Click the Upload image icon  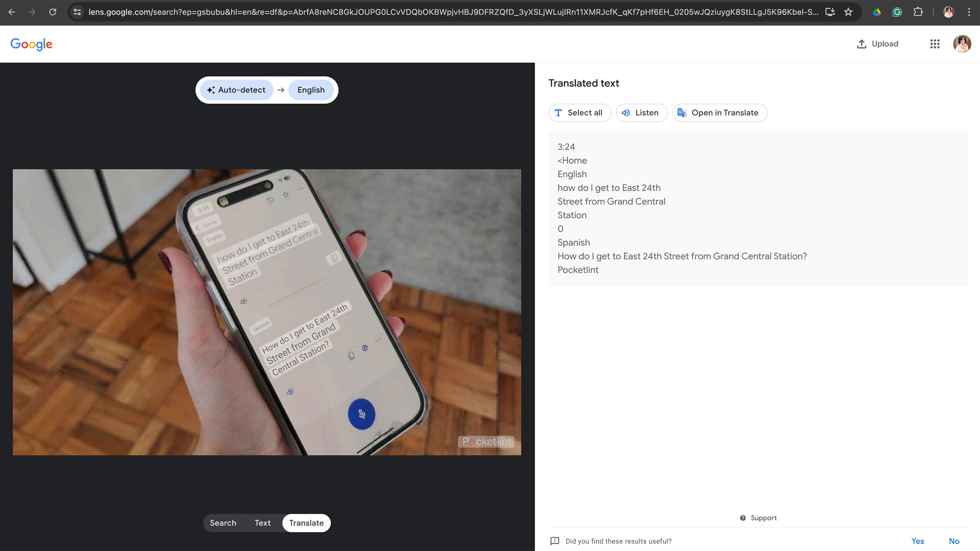pos(861,44)
